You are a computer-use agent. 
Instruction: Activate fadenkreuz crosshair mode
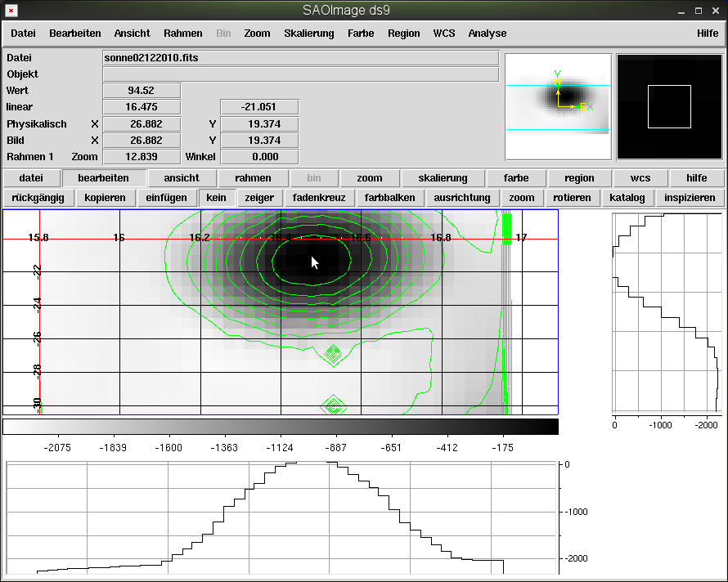pyautogui.click(x=319, y=198)
